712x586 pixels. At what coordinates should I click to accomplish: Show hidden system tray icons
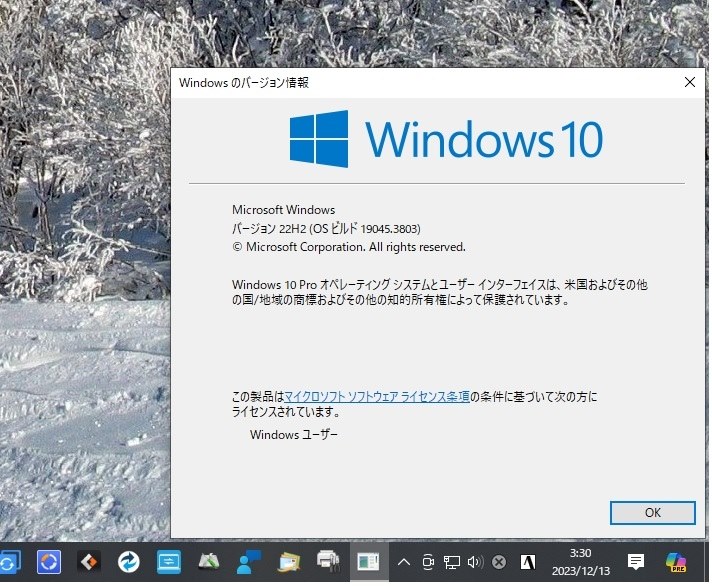point(404,563)
